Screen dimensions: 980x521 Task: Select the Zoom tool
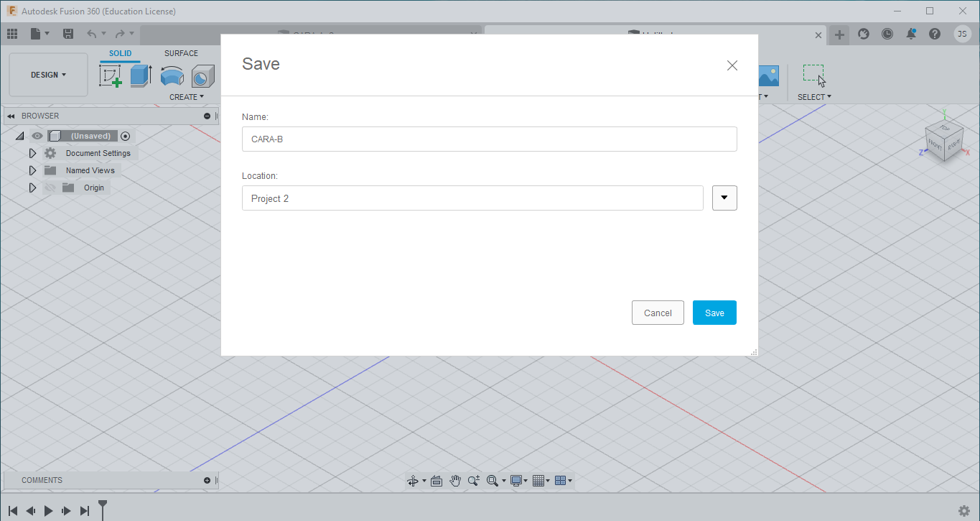[x=474, y=481]
